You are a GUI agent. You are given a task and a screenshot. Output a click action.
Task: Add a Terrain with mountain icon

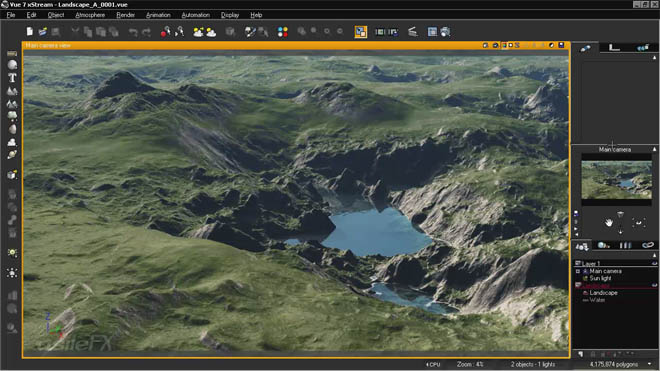point(12,91)
